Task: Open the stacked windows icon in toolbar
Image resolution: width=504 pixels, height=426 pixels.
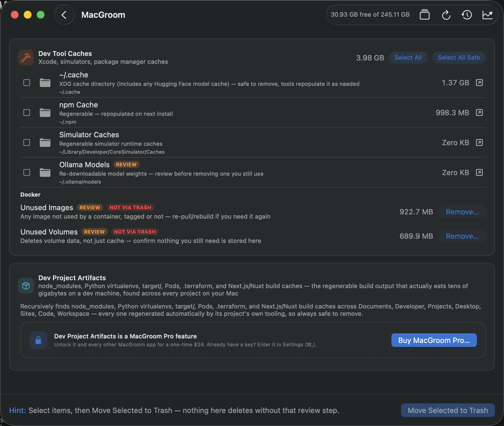Action: tap(424, 15)
